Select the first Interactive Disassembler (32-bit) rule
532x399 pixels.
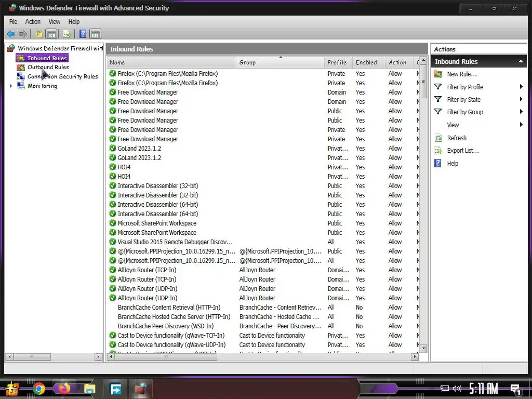(x=263, y=185)
